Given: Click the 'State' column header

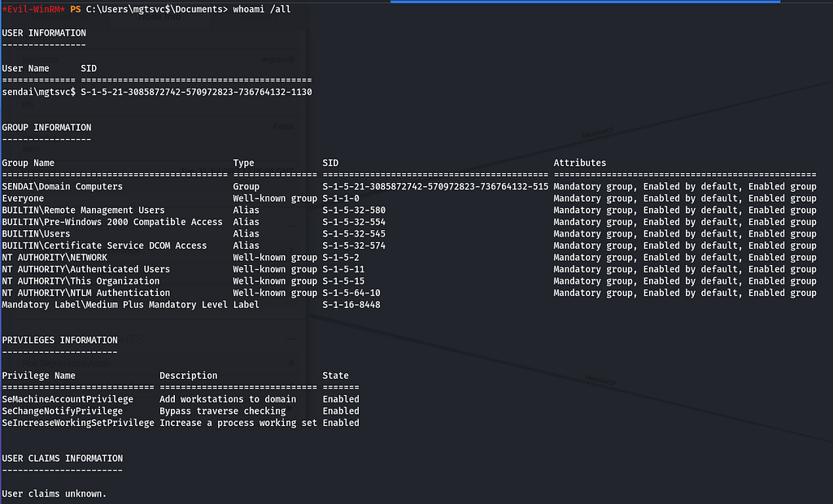Looking at the screenshot, I should [335, 376].
